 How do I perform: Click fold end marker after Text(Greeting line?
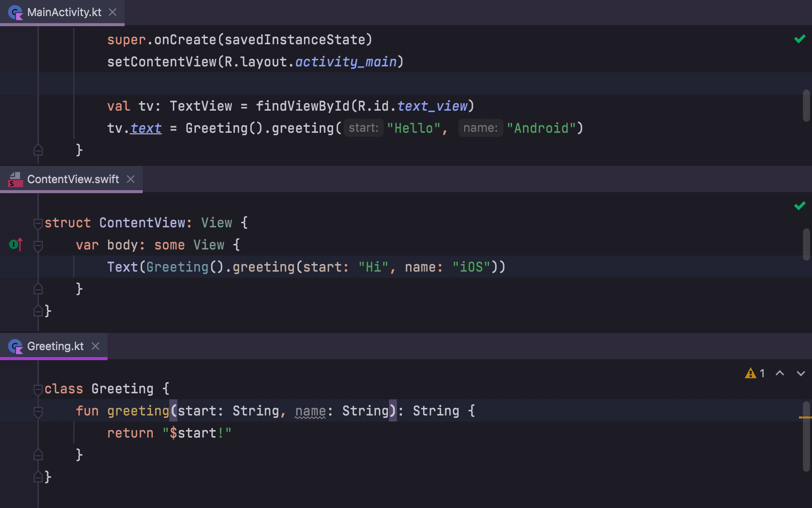[38, 289]
